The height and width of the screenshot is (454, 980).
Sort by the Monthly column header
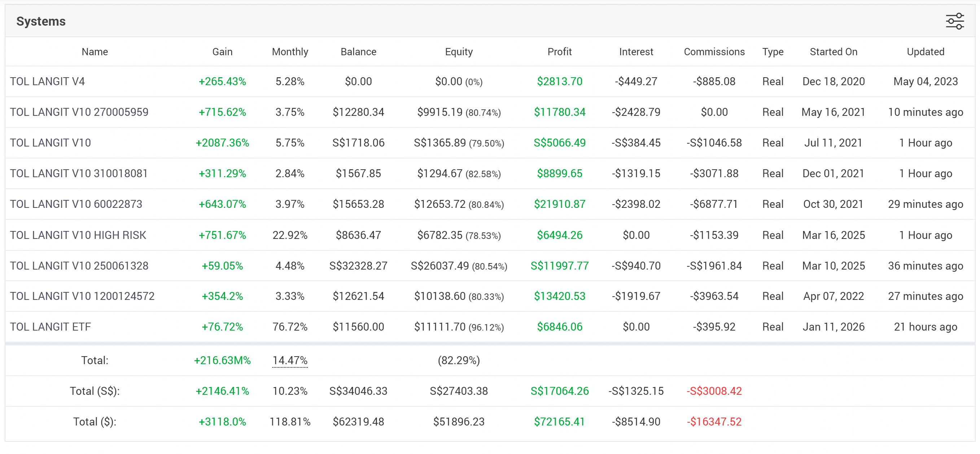tap(290, 52)
